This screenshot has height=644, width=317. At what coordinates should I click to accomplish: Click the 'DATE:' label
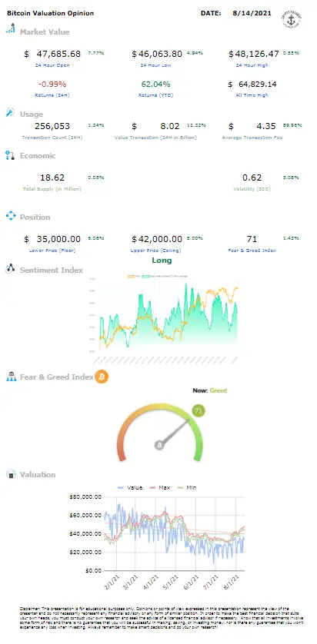[x=211, y=13]
